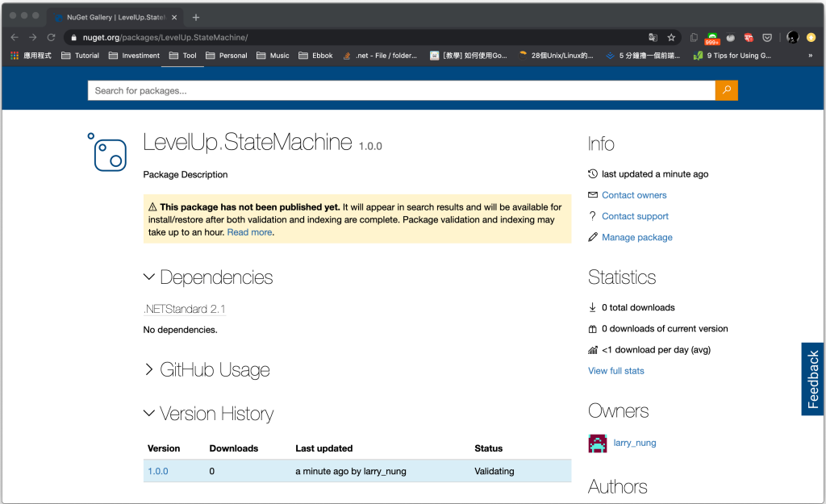Open the '.net - File / folder...' bookmark
The width and height of the screenshot is (826, 504).
click(x=380, y=56)
